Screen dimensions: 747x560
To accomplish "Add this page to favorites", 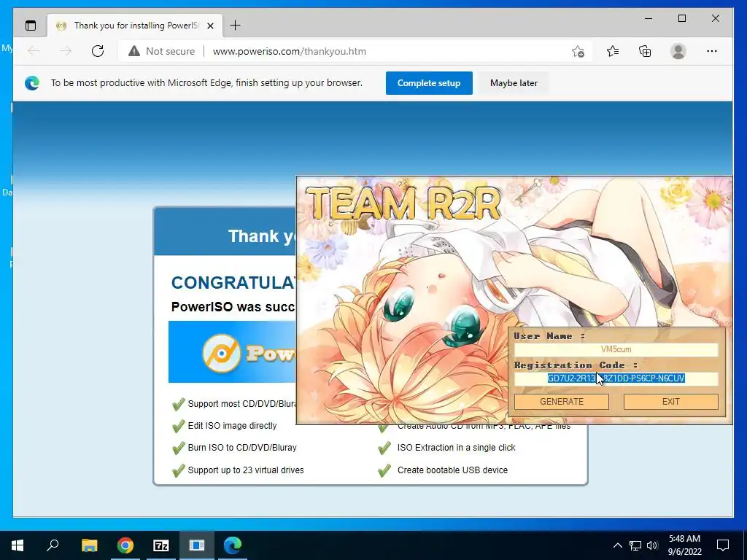I will 578,51.
